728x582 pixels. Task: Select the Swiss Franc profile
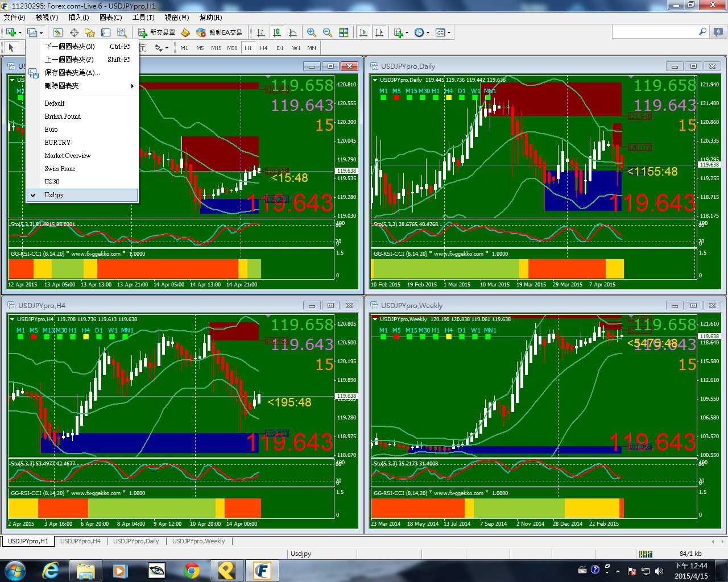click(82, 169)
